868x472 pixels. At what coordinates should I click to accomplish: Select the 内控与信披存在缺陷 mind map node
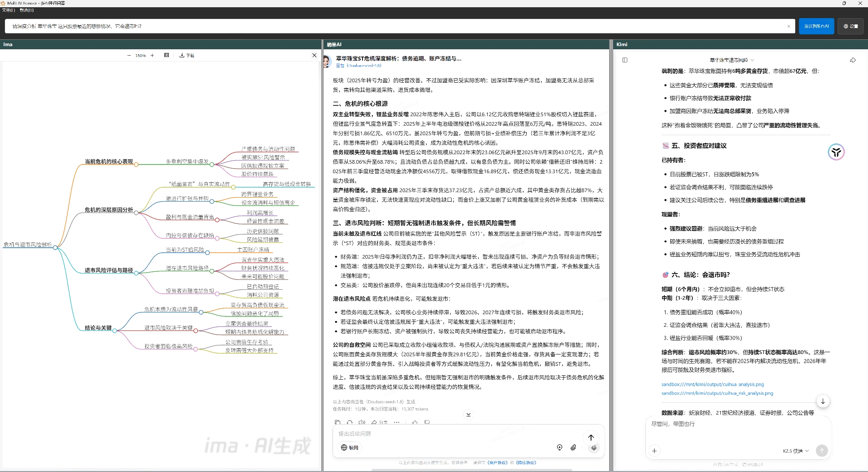coord(190,236)
